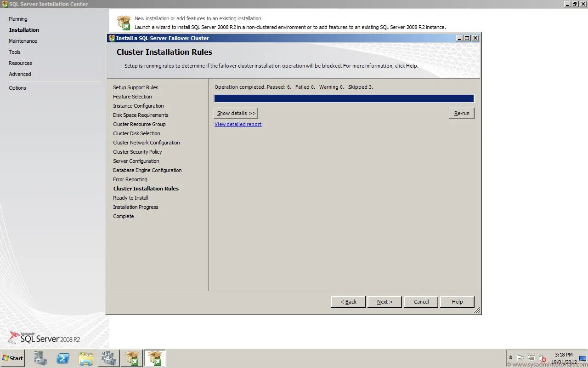Click the Installation Center title bar icon
Viewport: 588px width, 368px height.
click(x=5, y=4)
